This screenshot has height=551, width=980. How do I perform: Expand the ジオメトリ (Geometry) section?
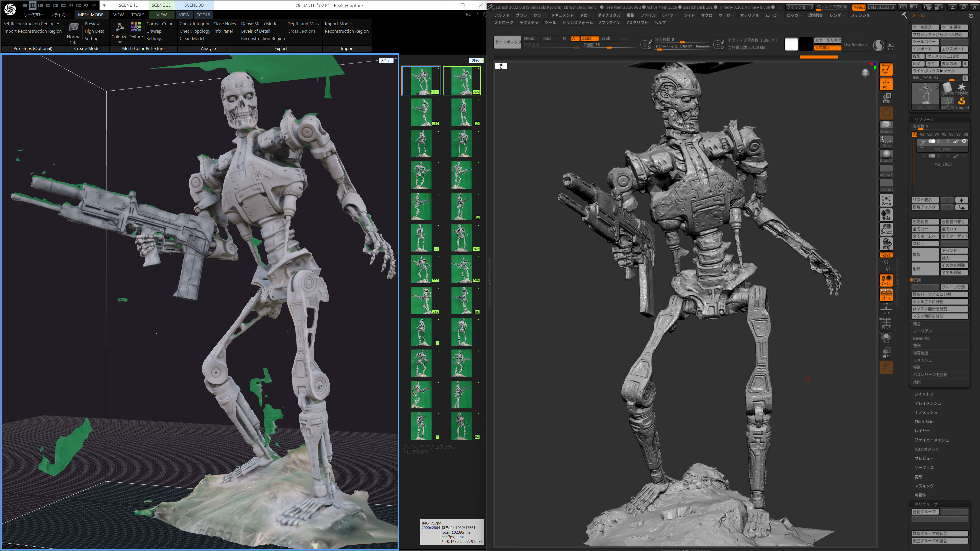[x=924, y=394]
